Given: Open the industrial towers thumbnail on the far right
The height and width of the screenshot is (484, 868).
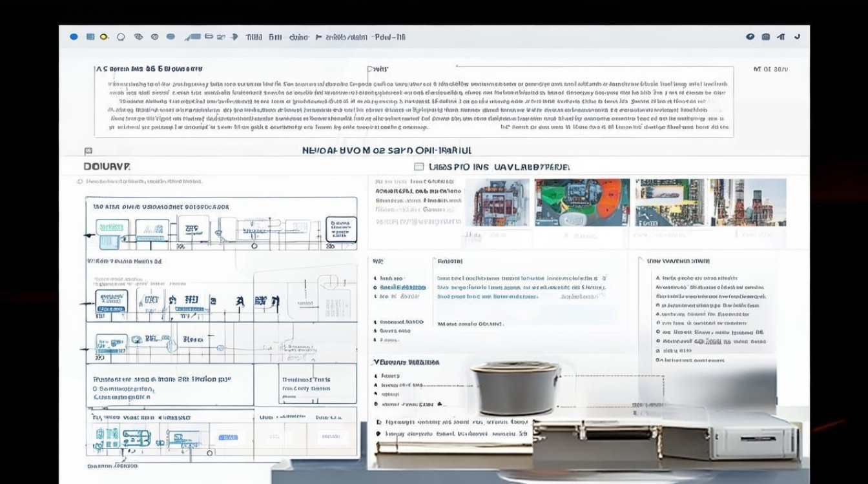Looking at the screenshot, I should (748, 202).
